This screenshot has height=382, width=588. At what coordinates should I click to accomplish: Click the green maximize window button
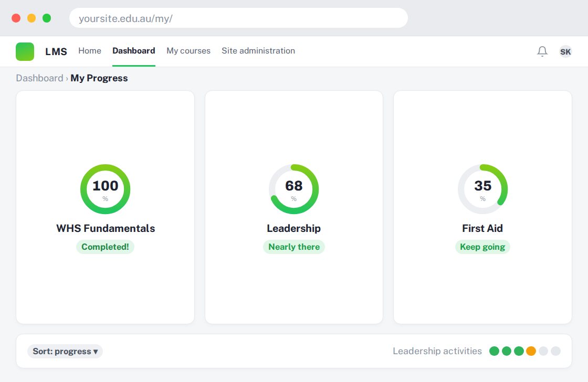[x=47, y=18]
